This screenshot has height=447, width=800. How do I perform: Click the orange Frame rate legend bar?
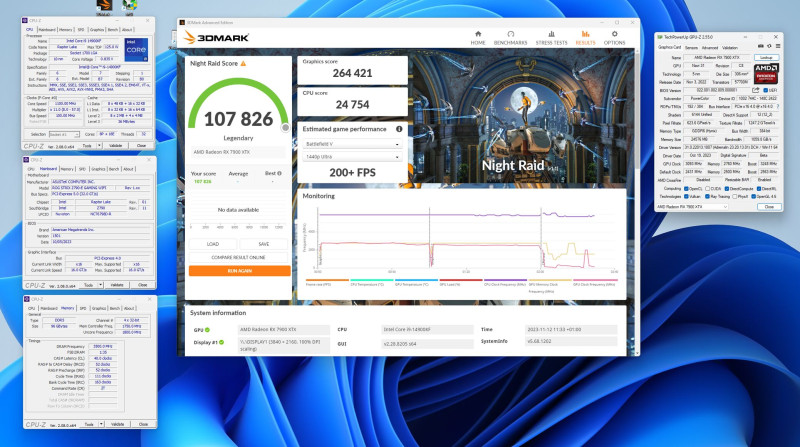[x=327, y=280]
